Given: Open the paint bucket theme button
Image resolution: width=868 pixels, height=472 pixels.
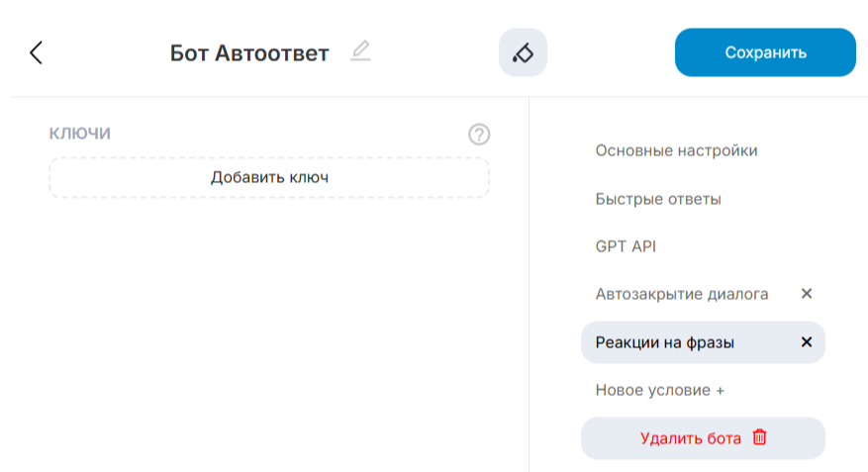Looking at the screenshot, I should 523,52.
